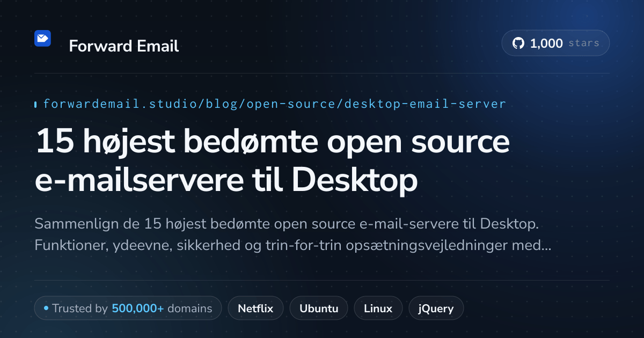Click the GitHub octocat icon
Image resolution: width=644 pixels, height=338 pixels.
518,43
